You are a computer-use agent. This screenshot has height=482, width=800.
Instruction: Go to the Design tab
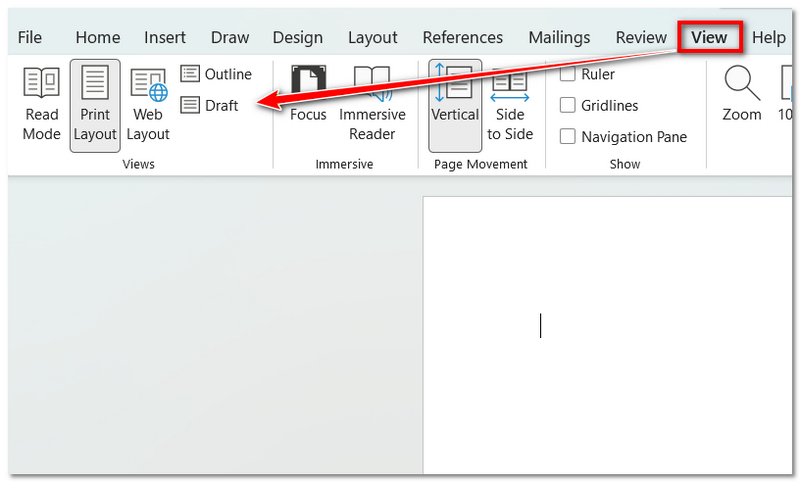[298, 38]
